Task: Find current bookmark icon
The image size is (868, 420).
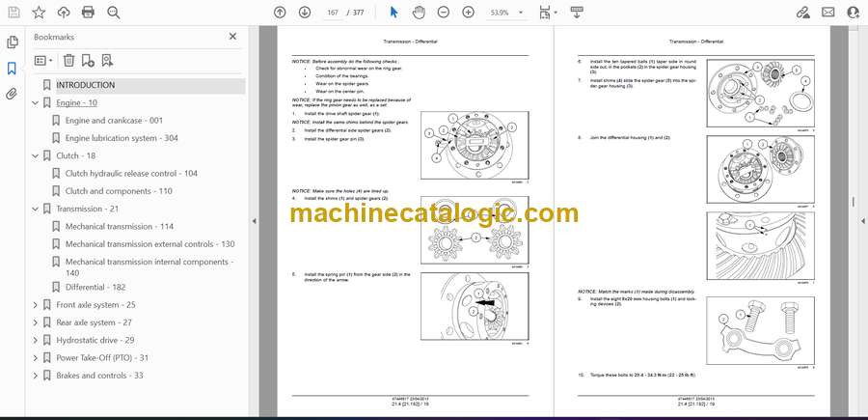Action: click(x=107, y=61)
